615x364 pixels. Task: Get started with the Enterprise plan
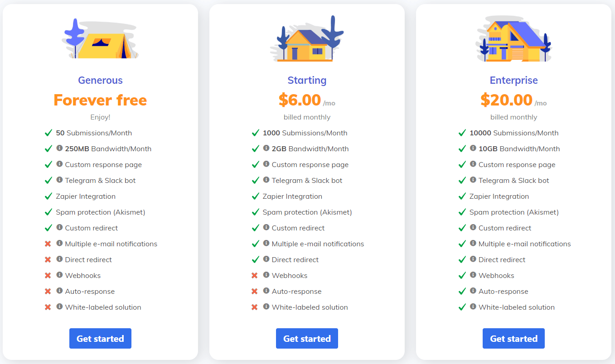click(x=513, y=338)
